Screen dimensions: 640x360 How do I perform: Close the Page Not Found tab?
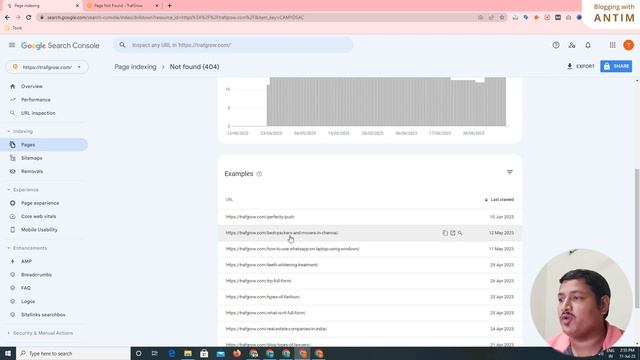tap(156, 6)
